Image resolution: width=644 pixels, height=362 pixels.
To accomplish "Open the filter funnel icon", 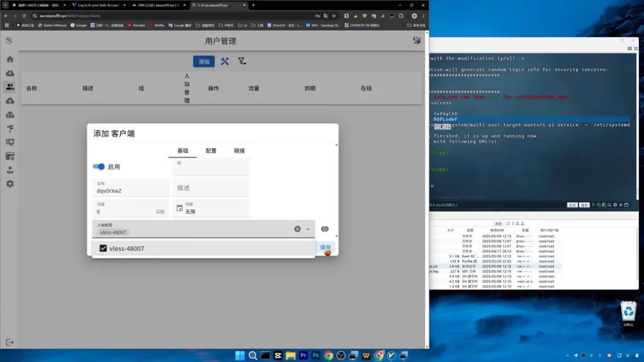I will (x=242, y=62).
